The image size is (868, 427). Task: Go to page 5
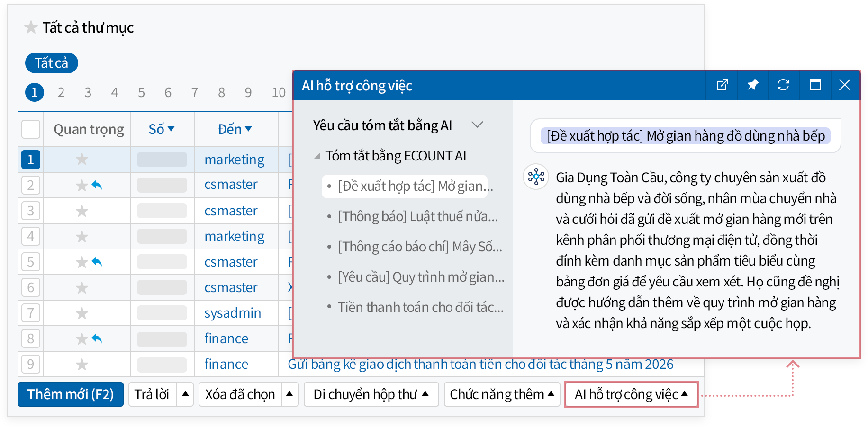tap(141, 92)
